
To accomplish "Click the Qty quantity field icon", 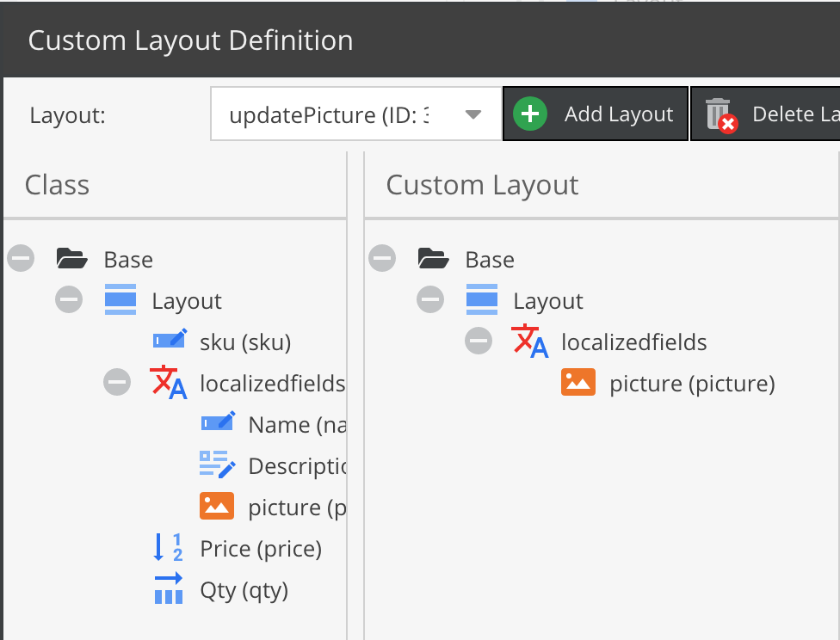I will pyautogui.click(x=169, y=590).
